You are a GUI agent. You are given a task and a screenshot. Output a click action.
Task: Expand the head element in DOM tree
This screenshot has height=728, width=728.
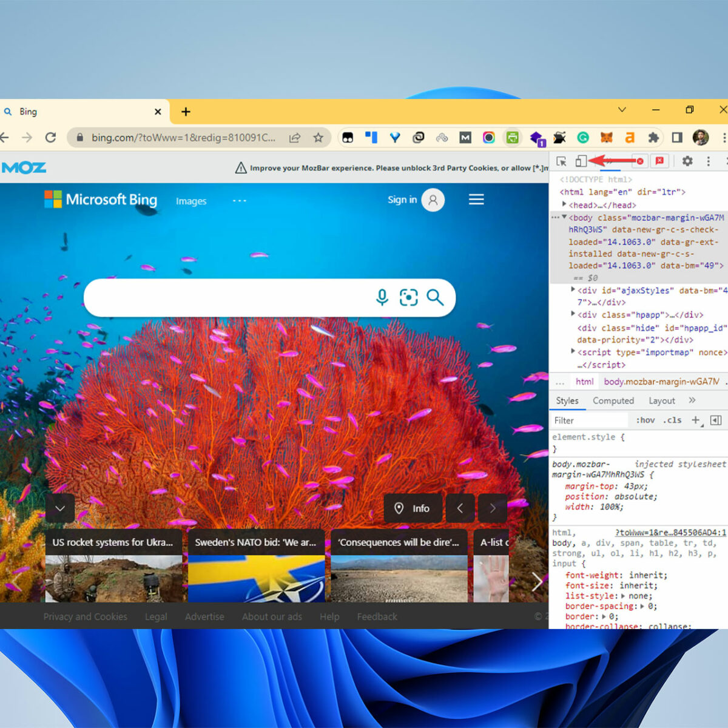click(564, 204)
